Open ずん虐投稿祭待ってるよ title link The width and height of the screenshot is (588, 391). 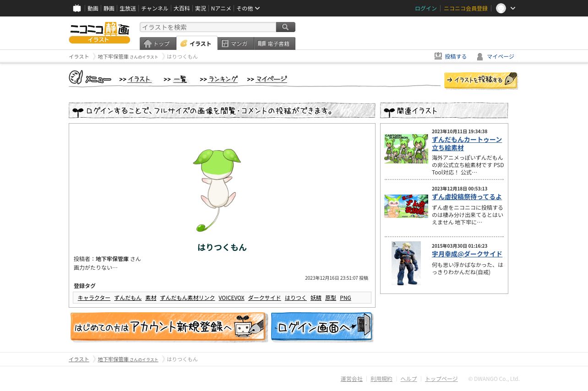pos(467,196)
